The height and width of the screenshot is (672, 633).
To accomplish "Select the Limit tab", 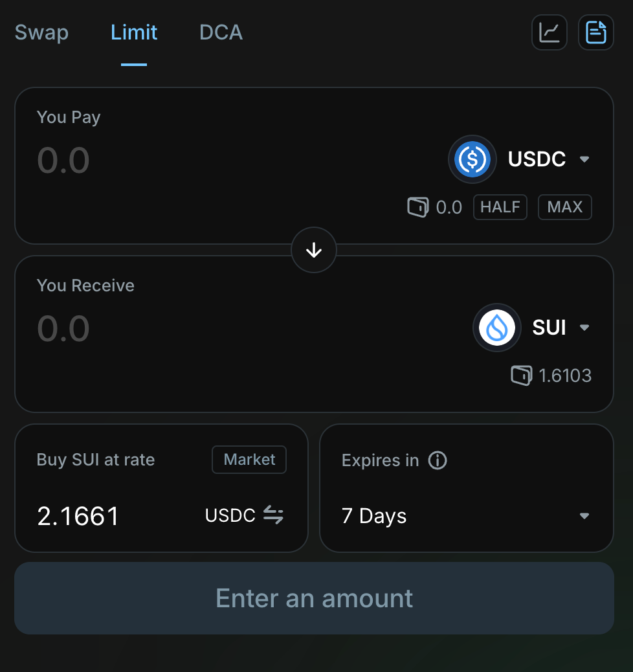I will pos(134,32).
